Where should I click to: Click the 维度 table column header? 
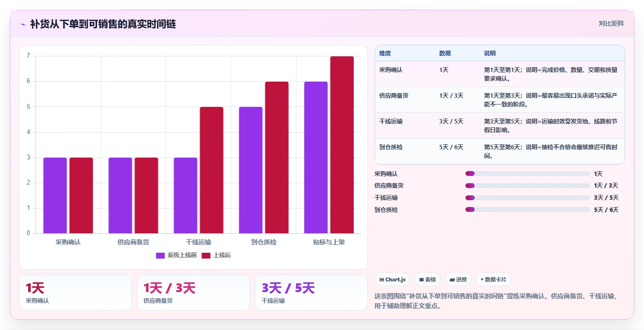[385, 53]
